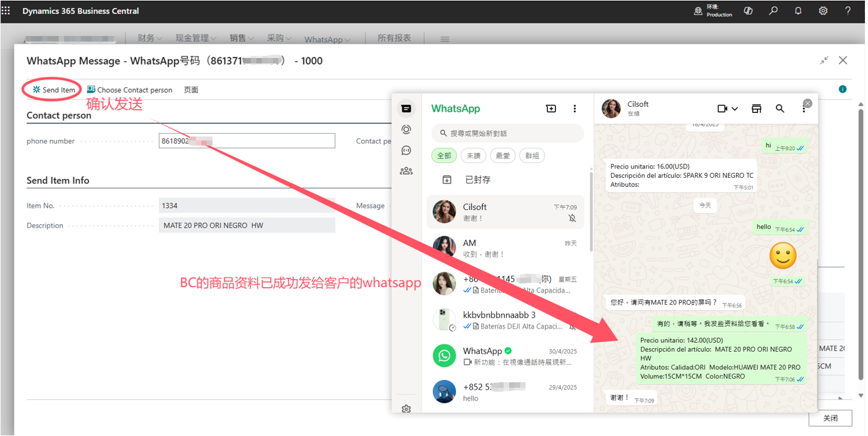
Task: Search within the Cilsoft chat
Action: [x=779, y=109]
